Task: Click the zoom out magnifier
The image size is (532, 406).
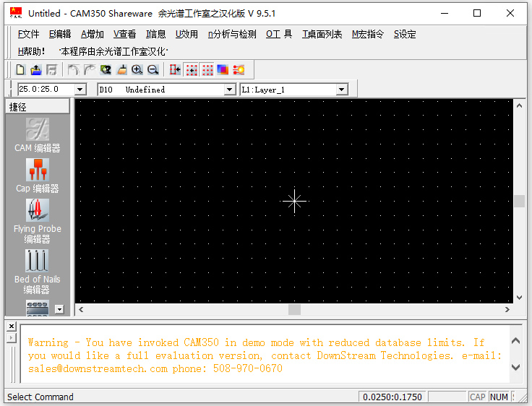Action: pos(153,70)
